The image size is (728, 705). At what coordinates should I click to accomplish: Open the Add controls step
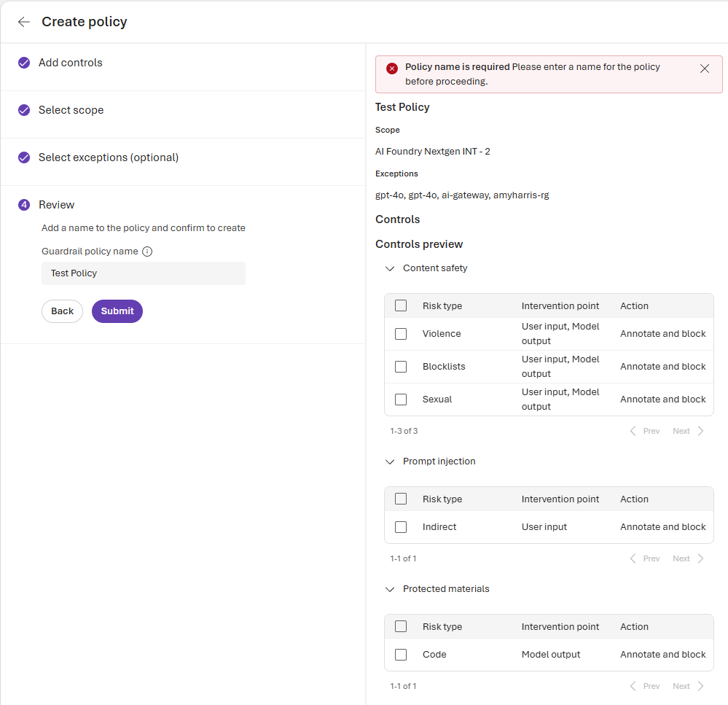click(x=71, y=63)
